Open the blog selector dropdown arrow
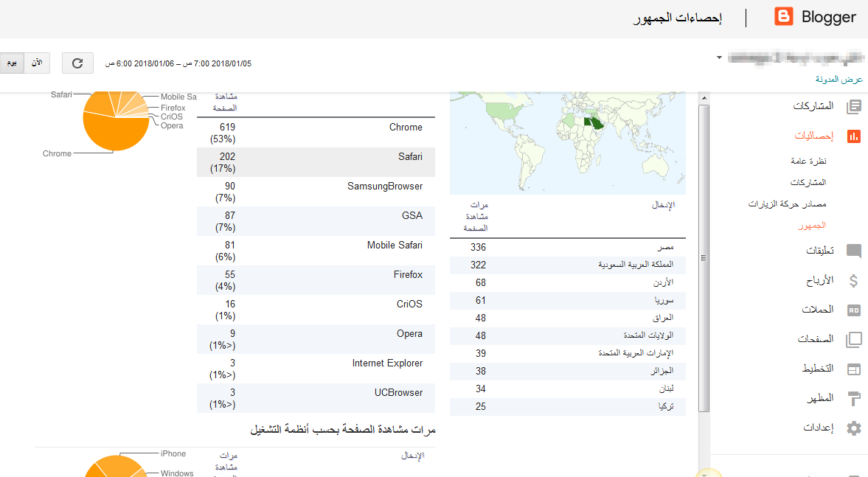Image resolution: width=868 pixels, height=477 pixels. [x=718, y=58]
